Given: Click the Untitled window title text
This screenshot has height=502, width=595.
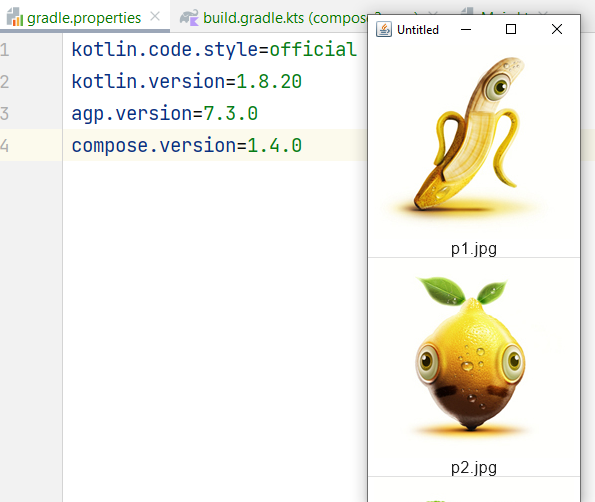Looking at the screenshot, I should [x=418, y=30].
